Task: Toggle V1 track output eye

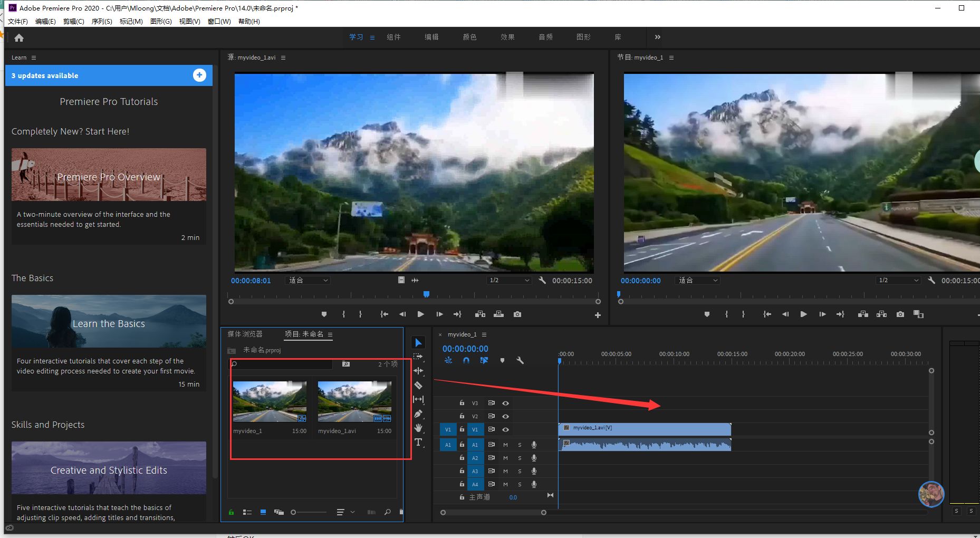Action: pyautogui.click(x=505, y=429)
